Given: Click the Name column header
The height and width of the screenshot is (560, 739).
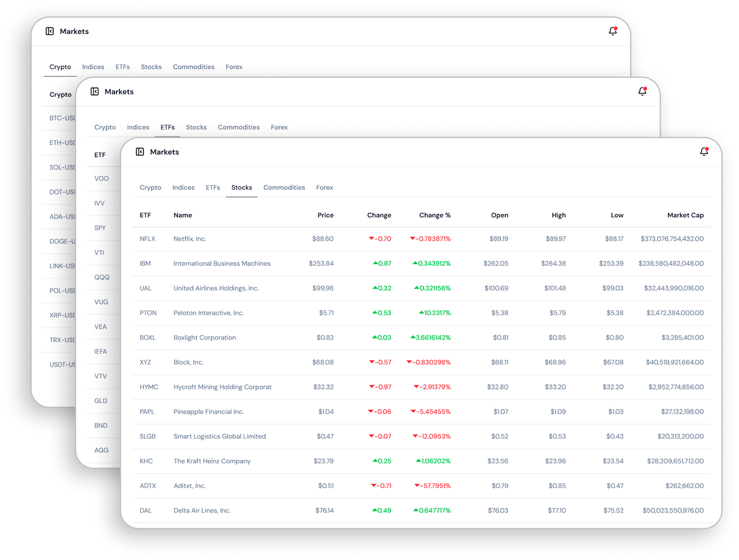Looking at the screenshot, I should click(x=183, y=215).
